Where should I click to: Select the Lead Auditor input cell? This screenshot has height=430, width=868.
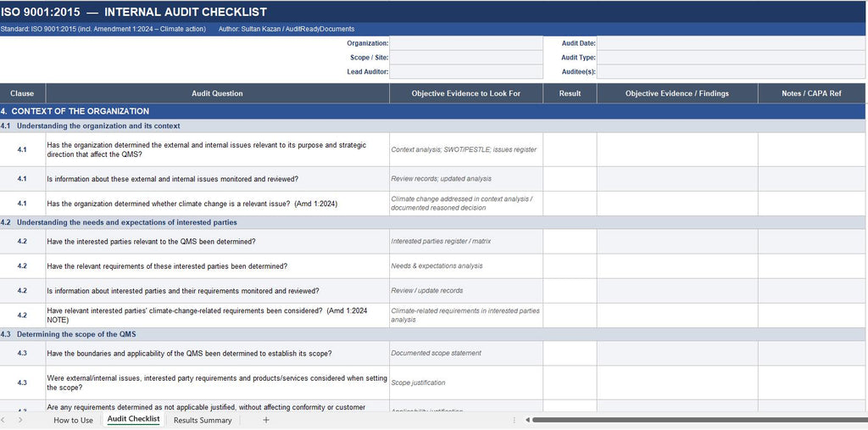click(x=466, y=71)
